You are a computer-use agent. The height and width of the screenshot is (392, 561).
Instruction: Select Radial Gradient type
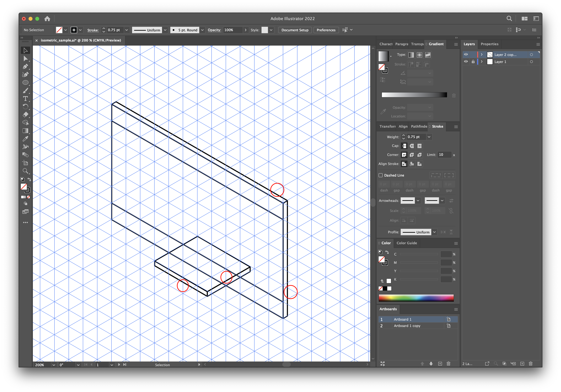click(419, 55)
